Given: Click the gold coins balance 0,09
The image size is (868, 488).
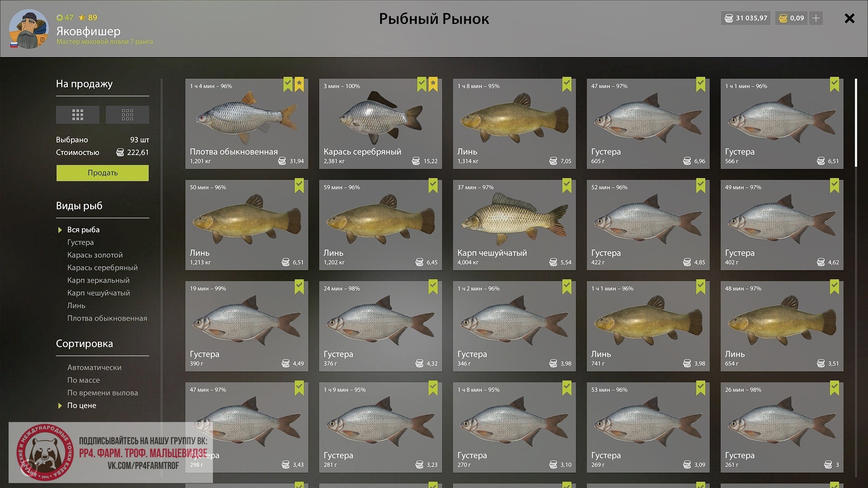Looking at the screenshot, I should pos(791,18).
